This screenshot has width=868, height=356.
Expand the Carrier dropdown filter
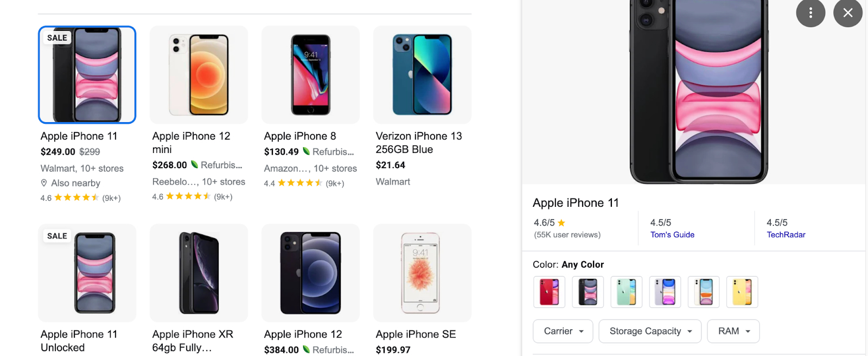coord(563,331)
